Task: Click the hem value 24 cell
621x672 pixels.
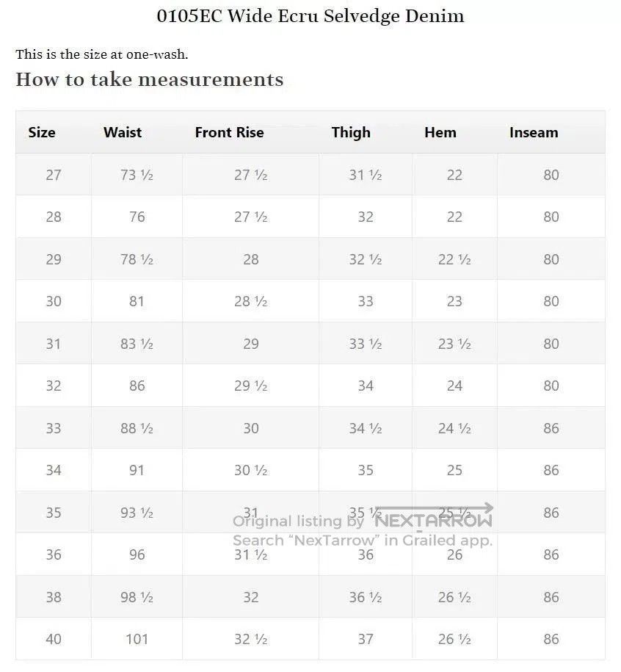Action: pos(454,386)
